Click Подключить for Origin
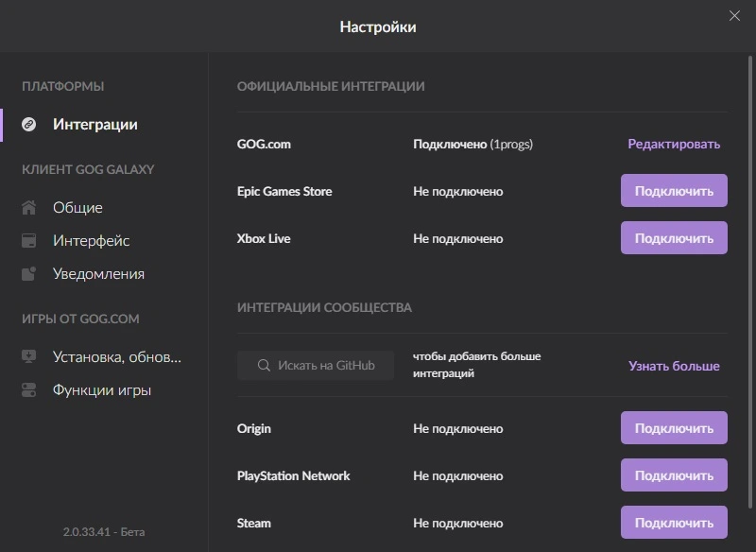Screen dimensions: 756x552 click(x=674, y=428)
